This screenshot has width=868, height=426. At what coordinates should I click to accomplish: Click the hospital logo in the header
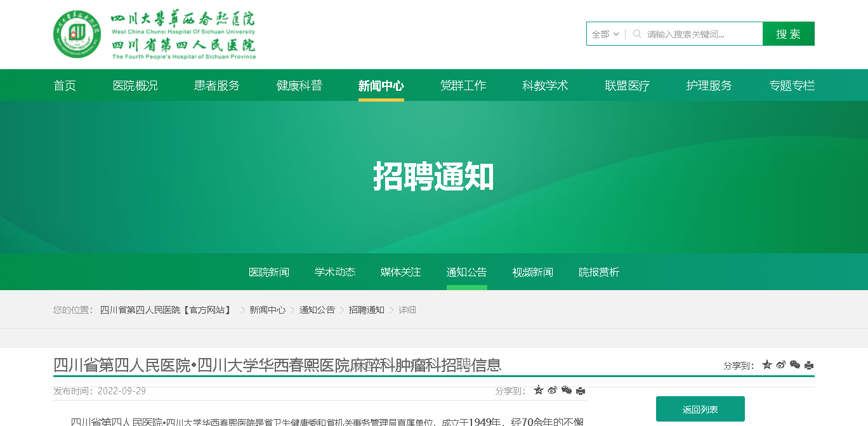pyautogui.click(x=155, y=34)
